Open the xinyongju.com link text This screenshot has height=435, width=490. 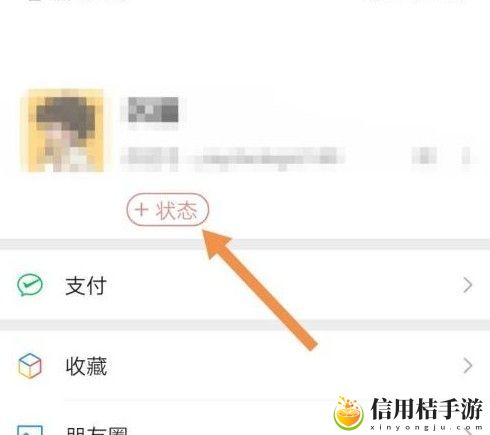(426, 428)
